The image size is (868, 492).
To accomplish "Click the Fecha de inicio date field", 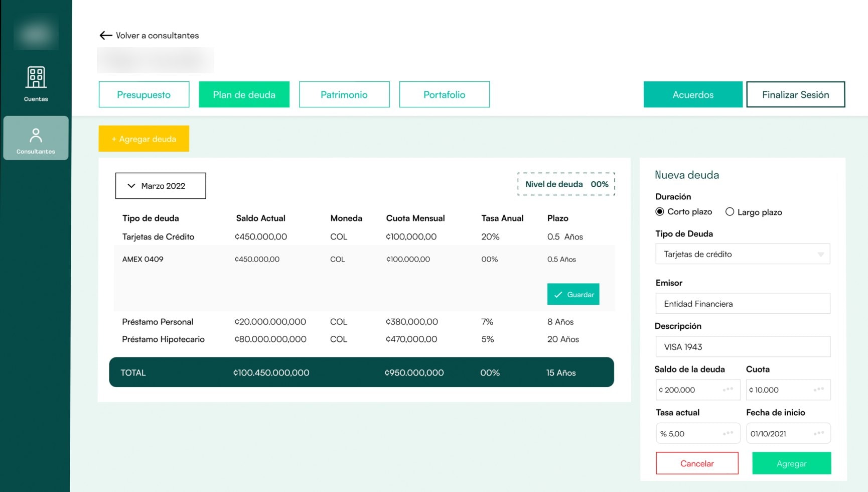I will (788, 433).
